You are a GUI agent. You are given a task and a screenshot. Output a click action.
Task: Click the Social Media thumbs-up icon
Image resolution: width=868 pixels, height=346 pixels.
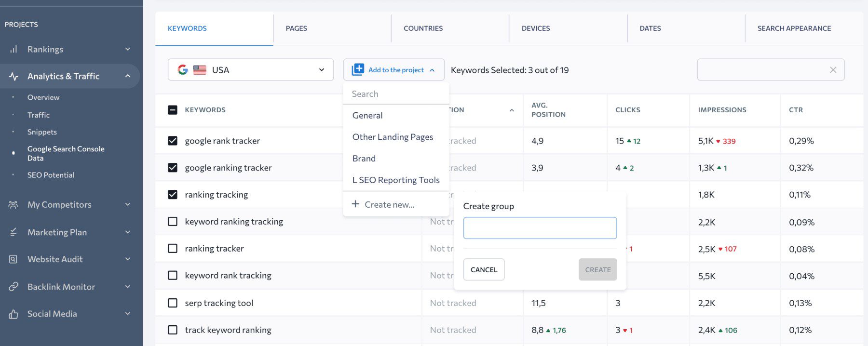tap(14, 314)
